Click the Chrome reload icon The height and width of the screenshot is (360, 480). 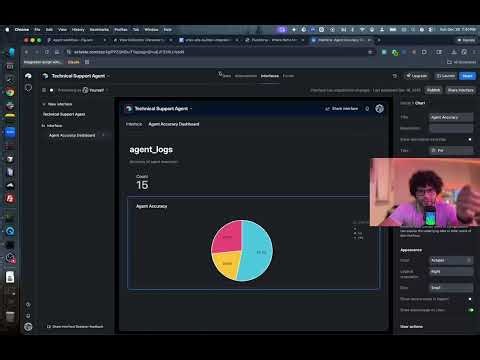coord(47,52)
